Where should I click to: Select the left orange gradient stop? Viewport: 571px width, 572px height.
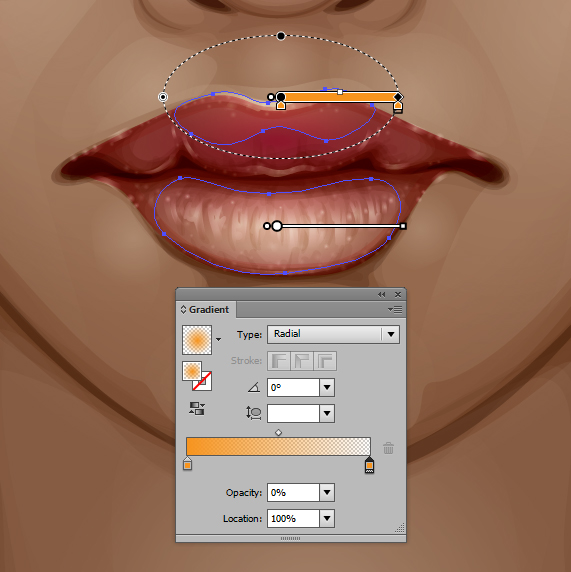pos(187,464)
